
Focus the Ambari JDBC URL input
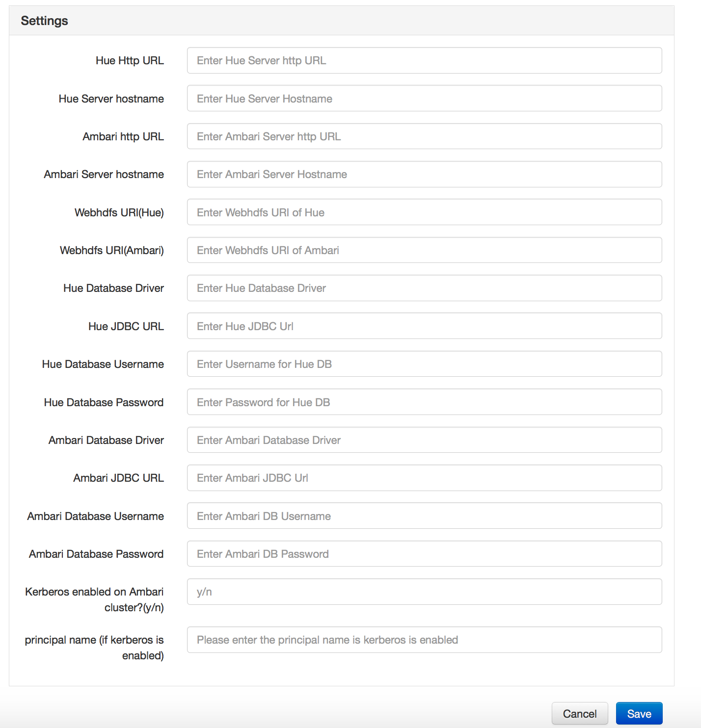pos(424,478)
